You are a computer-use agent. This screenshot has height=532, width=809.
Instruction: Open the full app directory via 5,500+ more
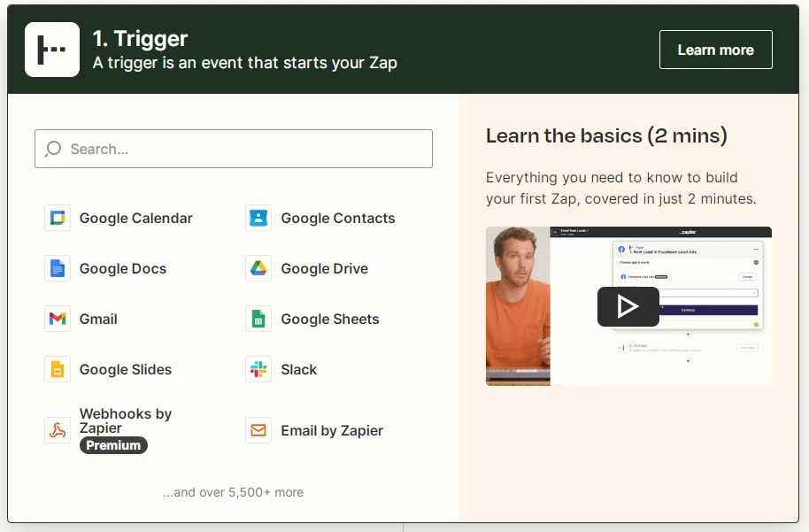[x=233, y=491]
